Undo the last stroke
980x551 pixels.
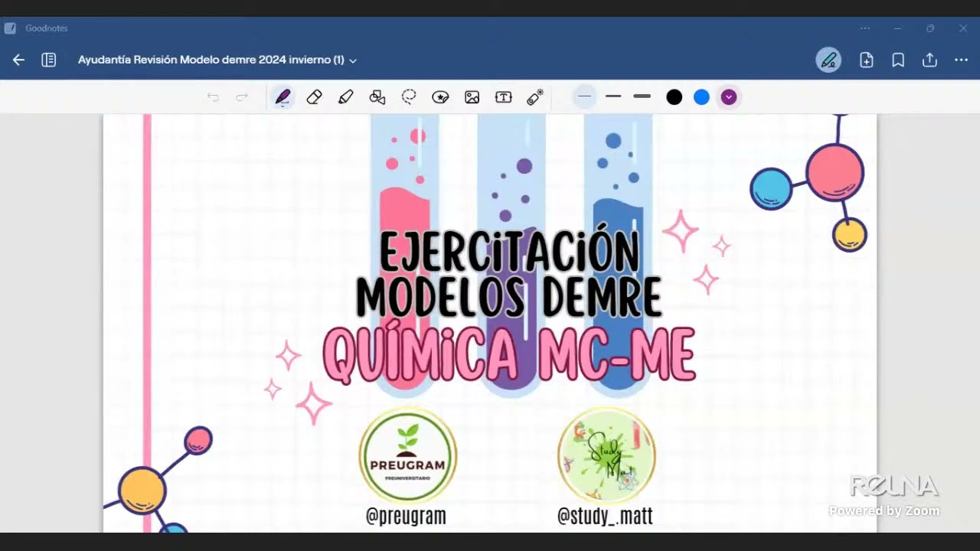(x=213, y=97)
